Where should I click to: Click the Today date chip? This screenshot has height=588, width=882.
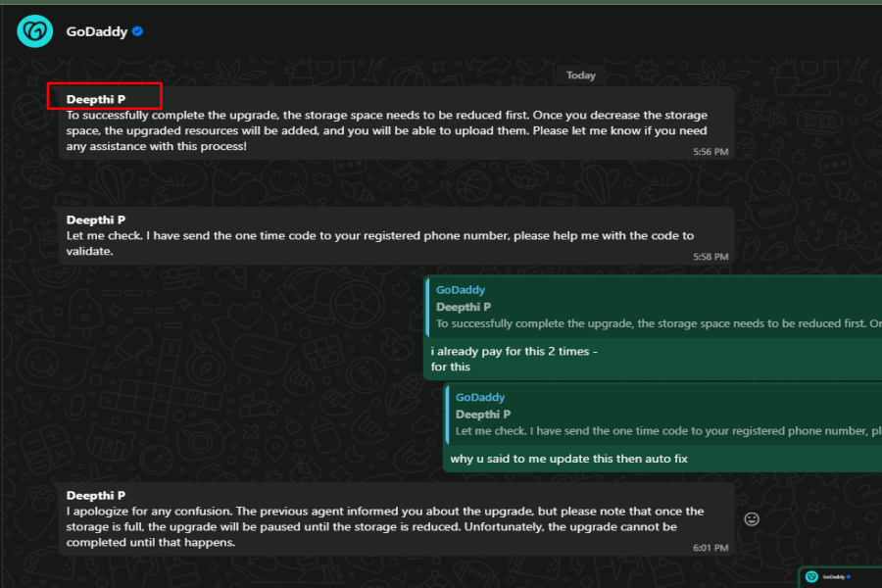(x=580, y=75)
